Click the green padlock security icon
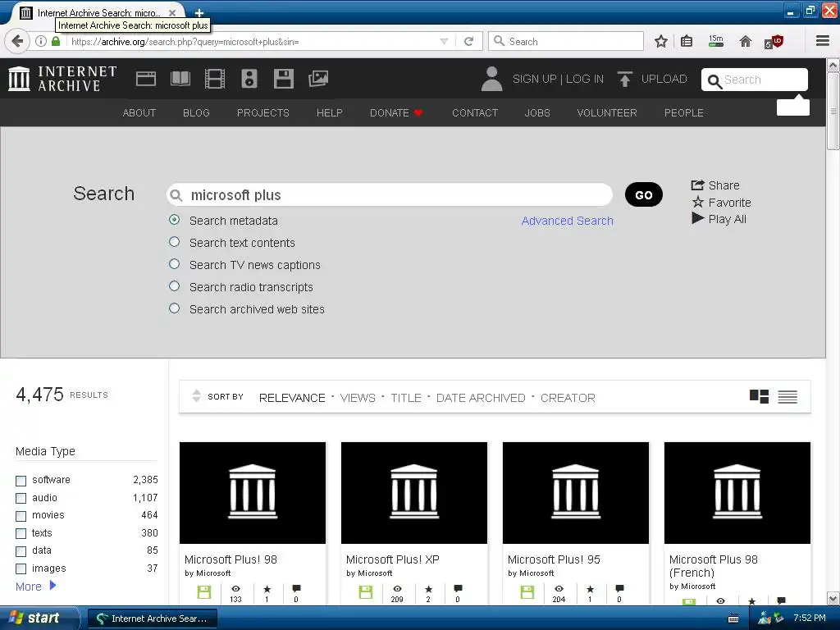 pos(56,41)
